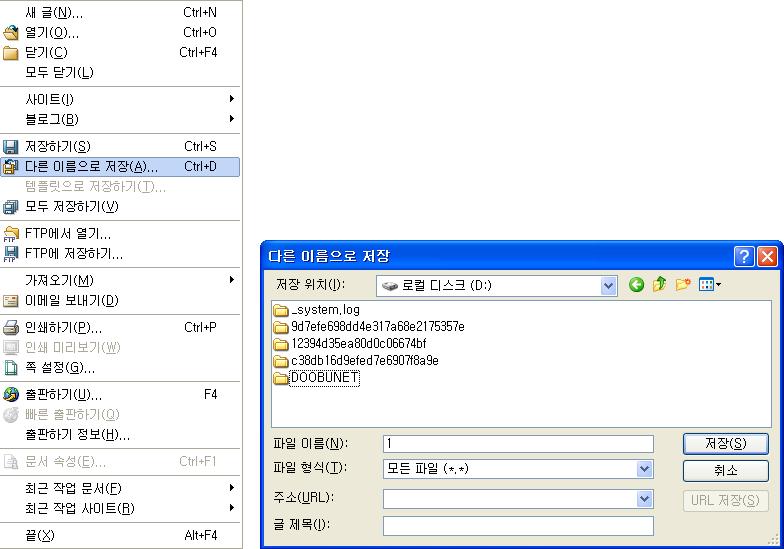Click the globe icon beside 출판하기(U)
784x549 pixels.
[10, 394]
